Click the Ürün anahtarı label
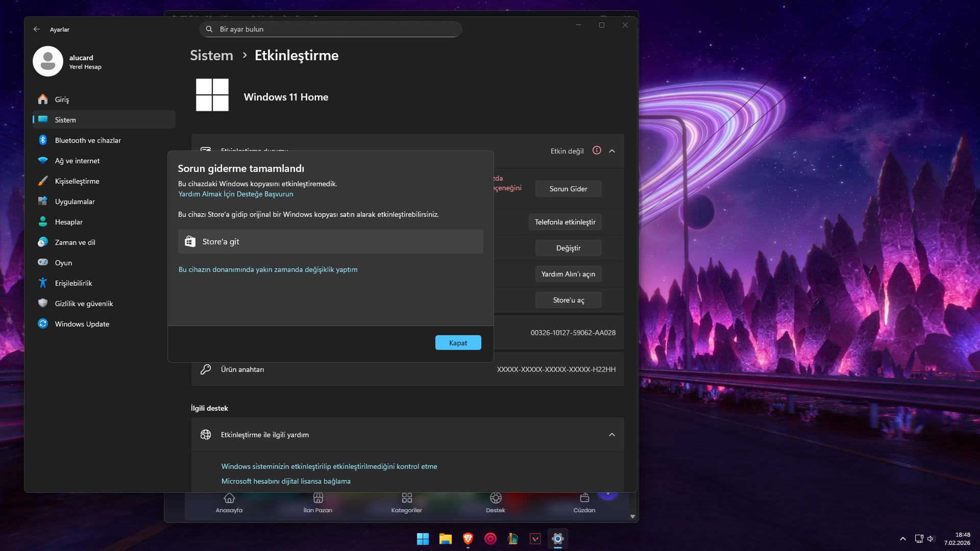980x551 pixels. tap(242, 369)
